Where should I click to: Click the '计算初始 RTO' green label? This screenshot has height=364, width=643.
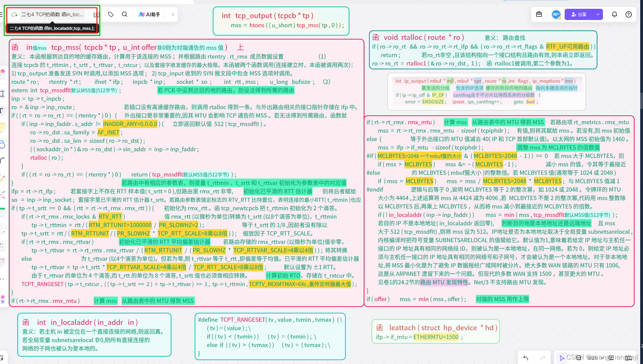coord(283,276)
